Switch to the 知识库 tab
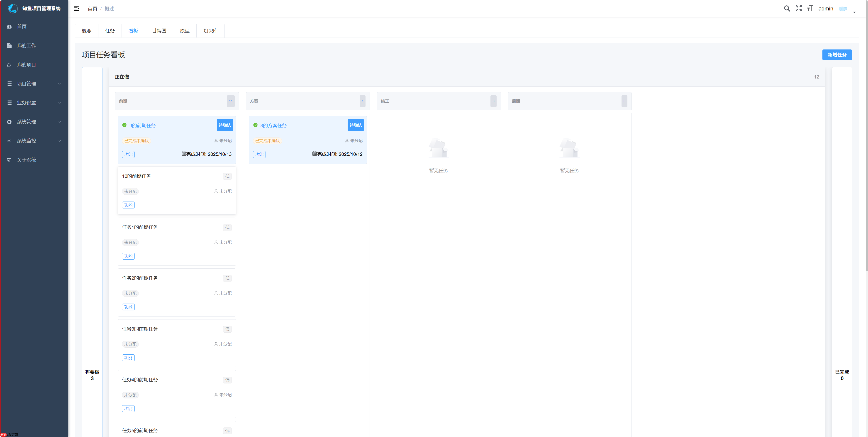This screenshot has height=437, width=868. click(x=210, y=31)
